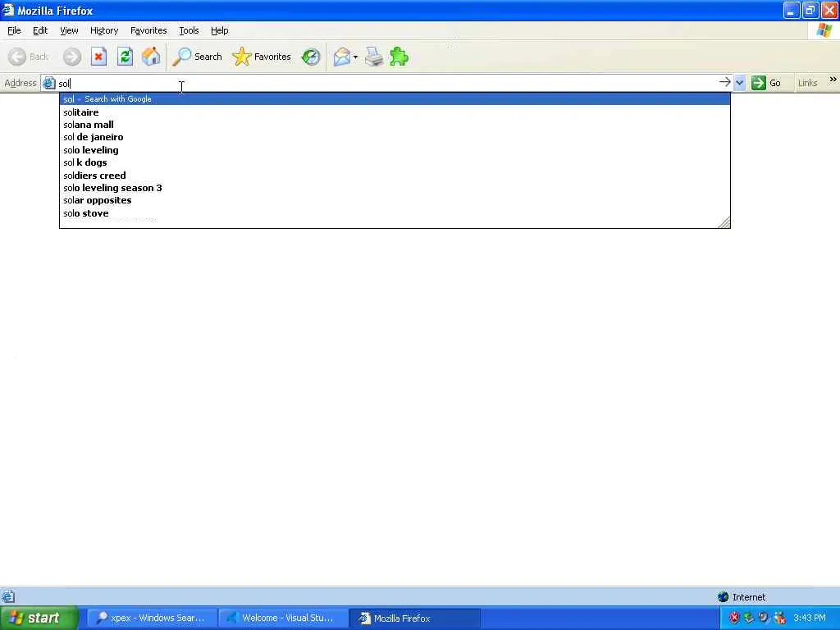Expand the Links chevron overflow

pyautogui.click(x=833, y=80)
